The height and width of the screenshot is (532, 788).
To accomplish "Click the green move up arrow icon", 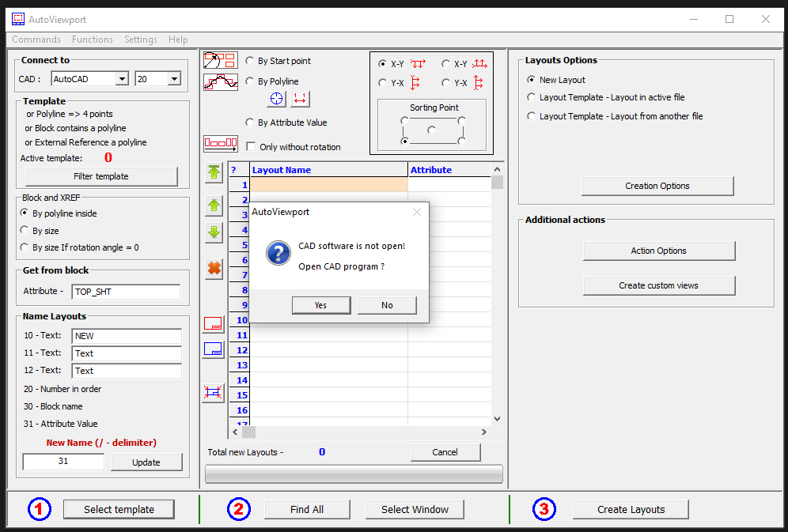I will tap(214, 206).
